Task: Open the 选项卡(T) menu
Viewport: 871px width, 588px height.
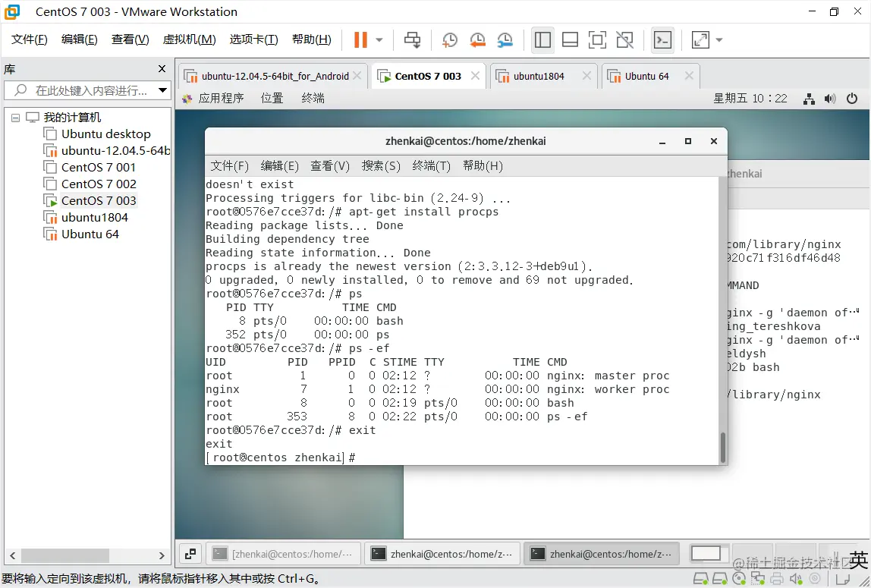Action: tap(254, 39)
